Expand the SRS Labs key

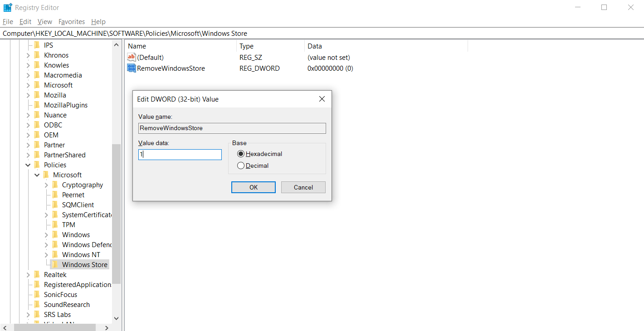28,315
